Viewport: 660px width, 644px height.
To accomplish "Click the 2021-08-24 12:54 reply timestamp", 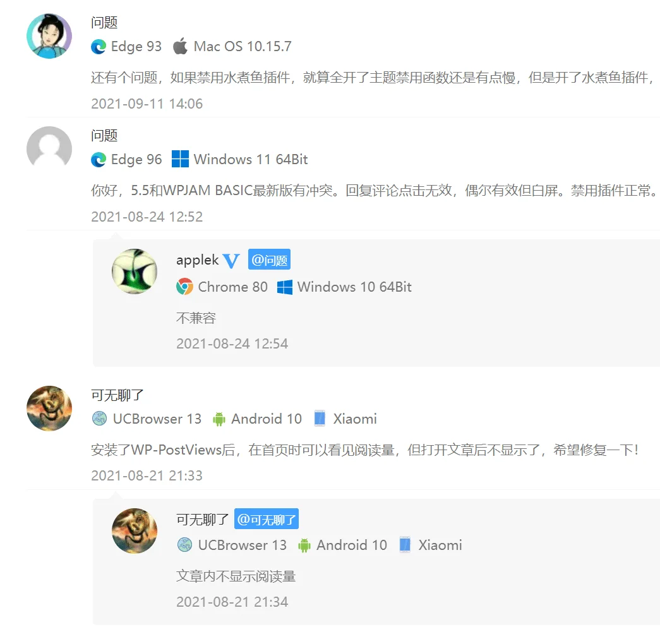I will coord(232,344).
